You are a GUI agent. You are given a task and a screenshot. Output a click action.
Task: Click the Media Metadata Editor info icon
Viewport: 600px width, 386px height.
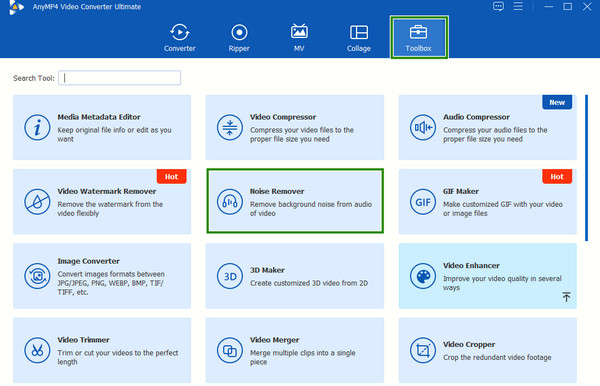(37, 127)
